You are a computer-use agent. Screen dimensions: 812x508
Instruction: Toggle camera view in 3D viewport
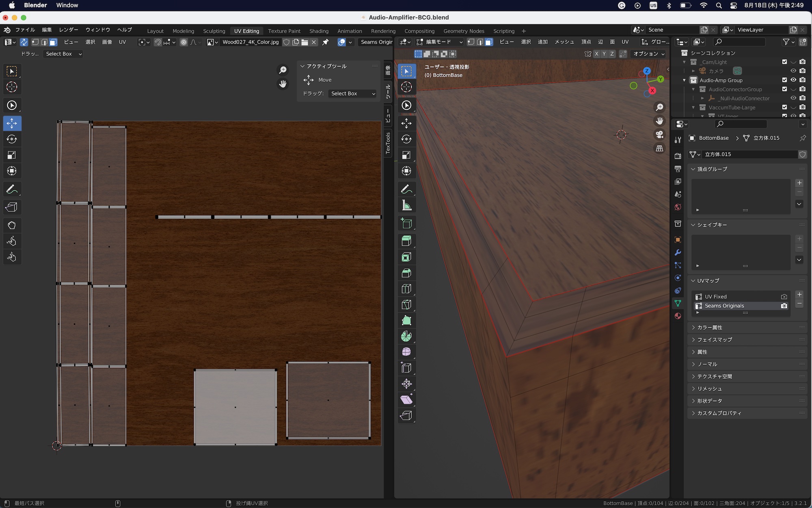click(660, 135)
